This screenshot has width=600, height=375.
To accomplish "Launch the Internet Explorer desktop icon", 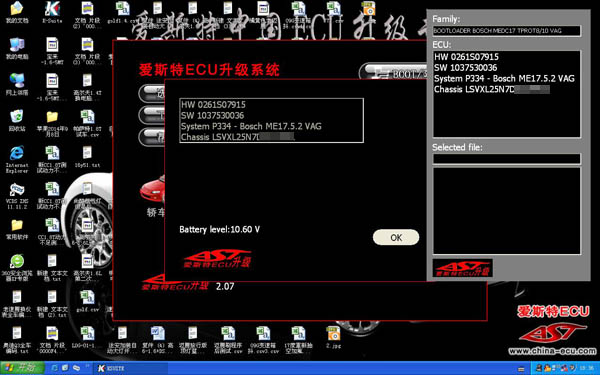I will [x=17, y=159].
